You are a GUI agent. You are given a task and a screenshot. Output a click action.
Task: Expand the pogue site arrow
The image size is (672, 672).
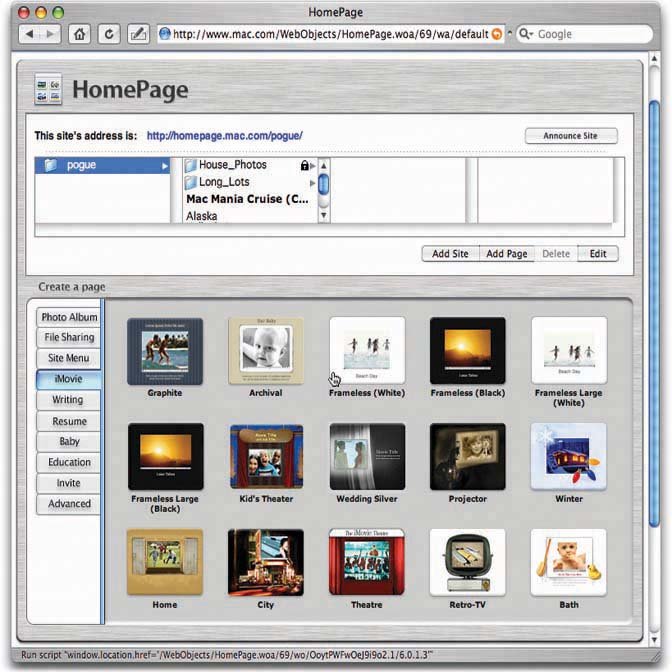coord(165,166)
